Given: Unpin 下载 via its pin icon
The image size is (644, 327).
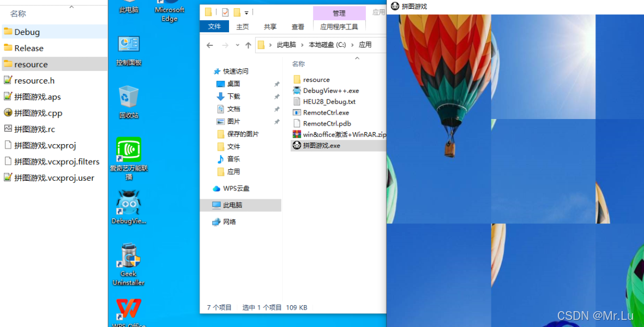Looking at the screenshot, I should 277,96.
